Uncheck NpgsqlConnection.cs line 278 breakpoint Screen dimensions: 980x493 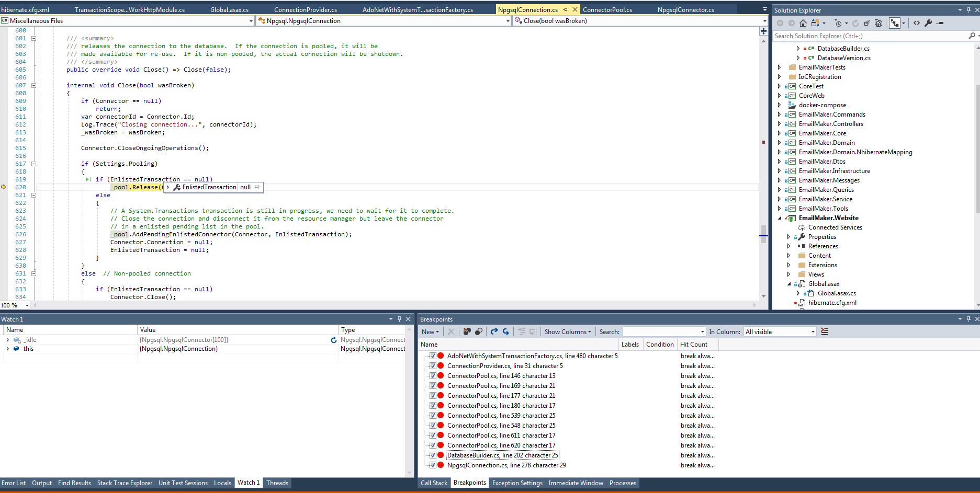click(433, 465)
